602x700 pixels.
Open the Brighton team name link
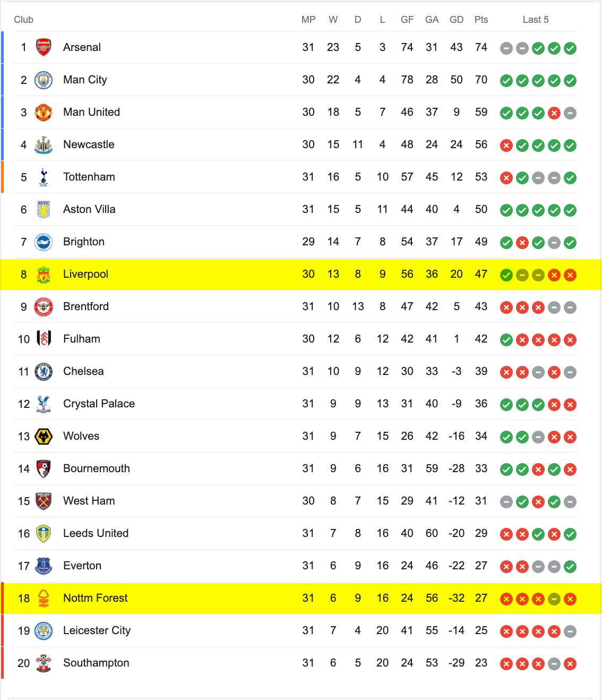(x=84, y=242)
